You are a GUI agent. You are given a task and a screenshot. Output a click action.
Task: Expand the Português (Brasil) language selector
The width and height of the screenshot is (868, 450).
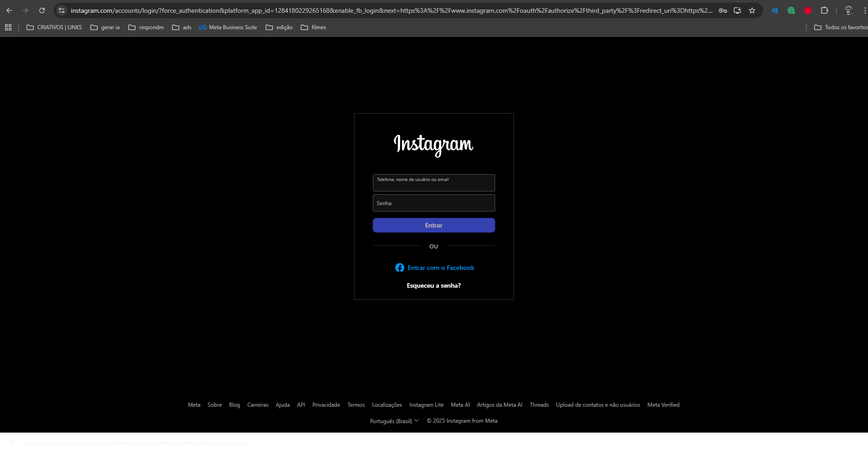394,421
